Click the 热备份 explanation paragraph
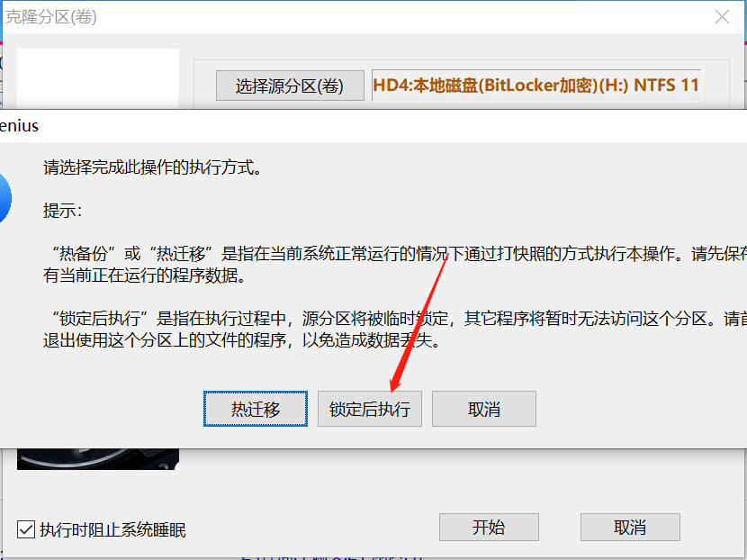 [x=395, y=264]
